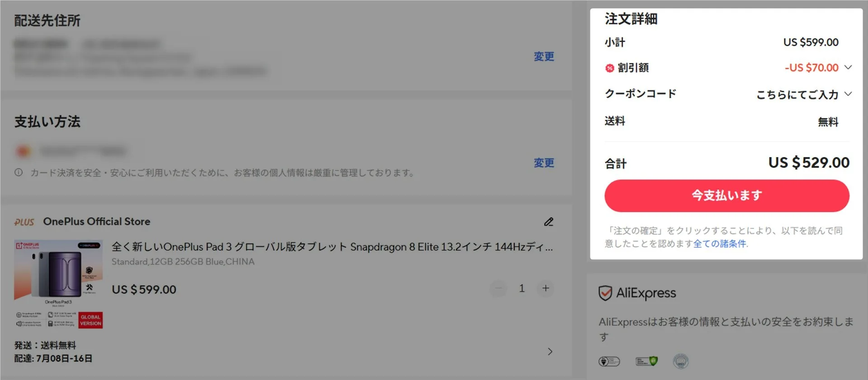
Task: Click the クーポンコード label
Action: (641, 94)
